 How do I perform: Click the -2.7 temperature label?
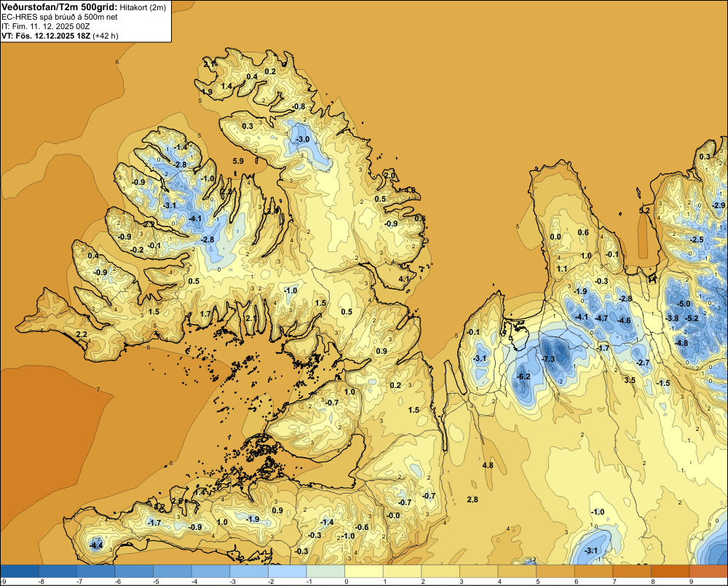point(643,363)
